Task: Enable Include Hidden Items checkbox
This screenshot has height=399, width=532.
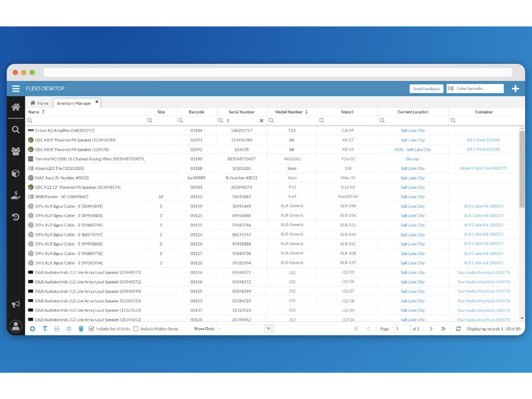Action: pos(136,329)
